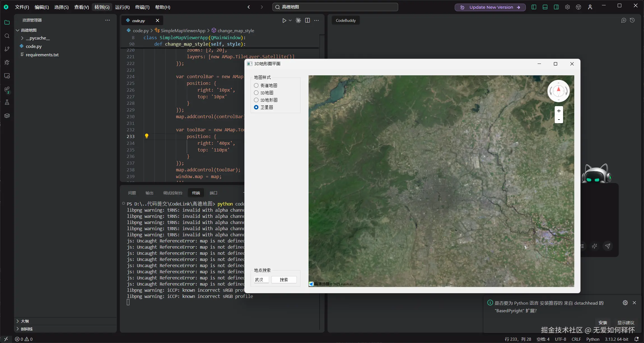
Task: Click the send message icon in CodeBuddy
Action: click(608, 246)
